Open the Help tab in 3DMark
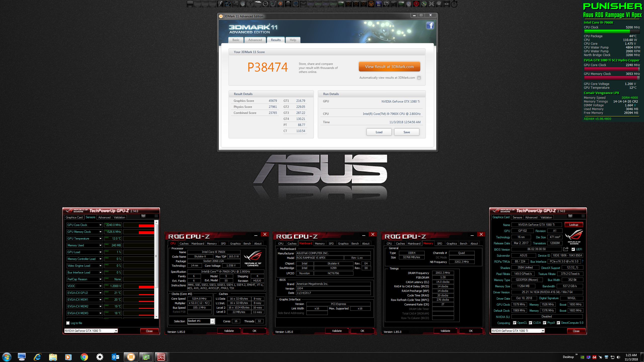644x362 pixels. click(x=293, y=40)
